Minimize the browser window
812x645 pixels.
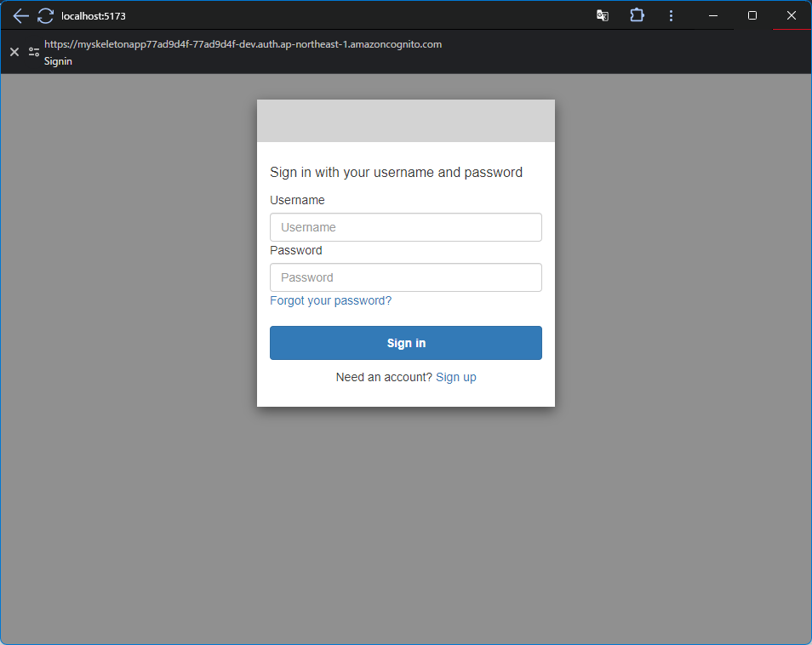click(713, 15)
